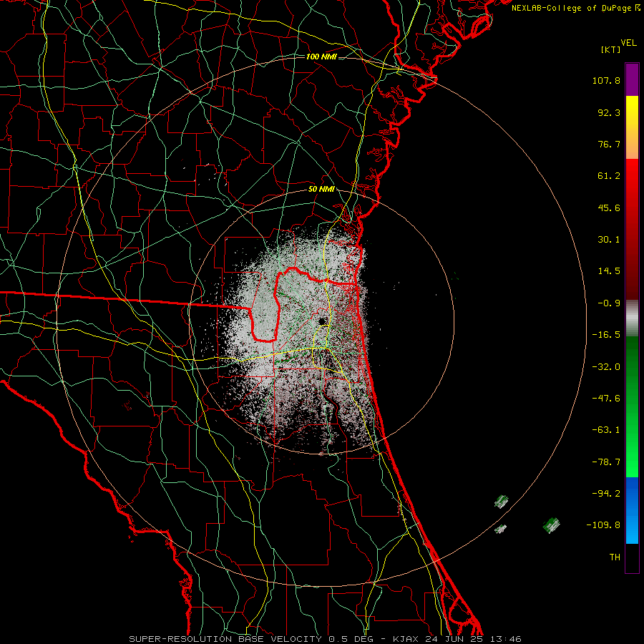Click the black KJAX radar site dot
Viewport: 644px width, 644px height.
click(321, 321)
